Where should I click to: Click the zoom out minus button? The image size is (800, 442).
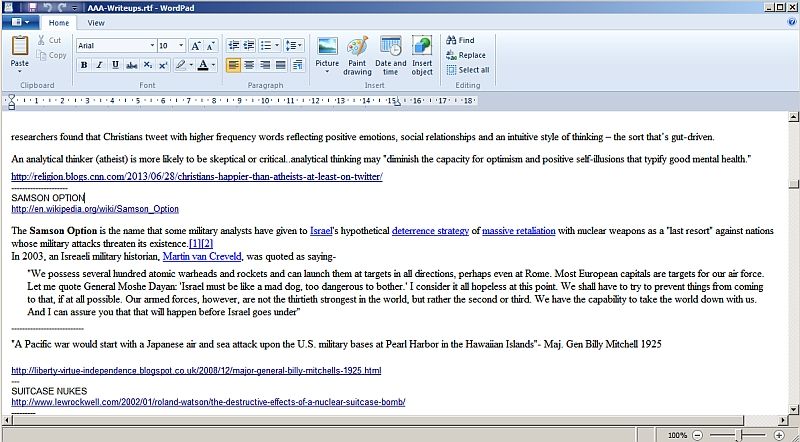click(x=697, y=435)
